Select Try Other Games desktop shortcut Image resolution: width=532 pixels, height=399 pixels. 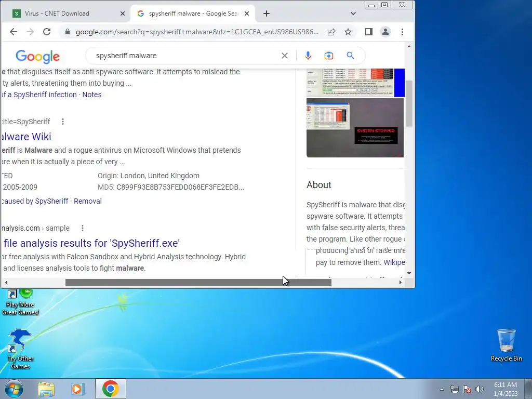coord(20,350)
